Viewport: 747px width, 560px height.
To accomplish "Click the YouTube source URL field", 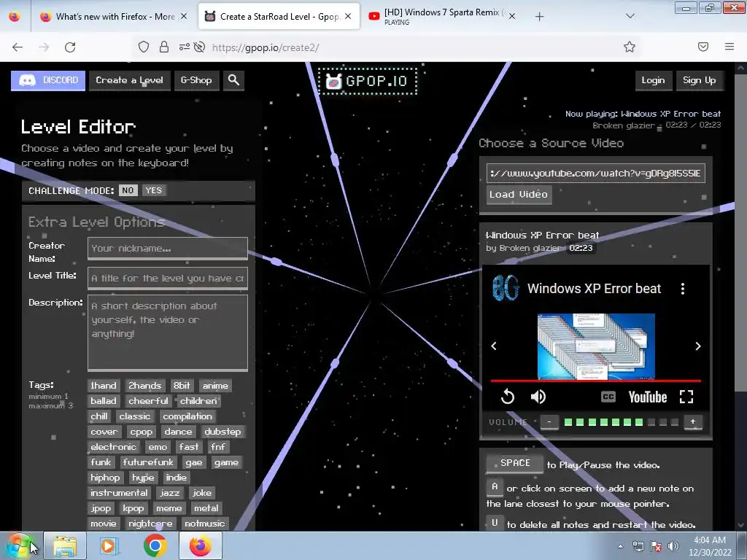I will click(x=595, y=173).
